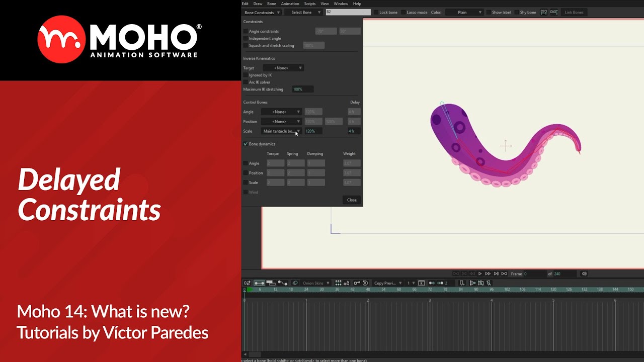The image size is (644, 362).
Task: Click the Scale percentage field 120%
Action: (313, 131)
